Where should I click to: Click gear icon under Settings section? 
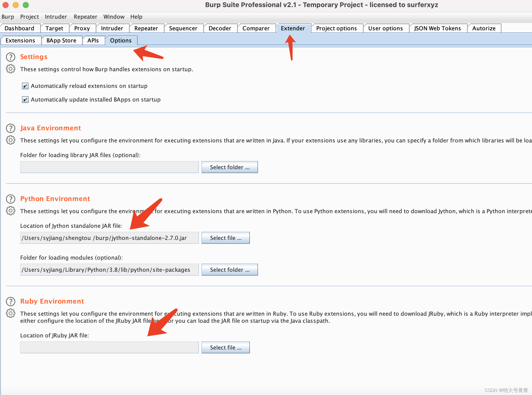pos(11,69)
